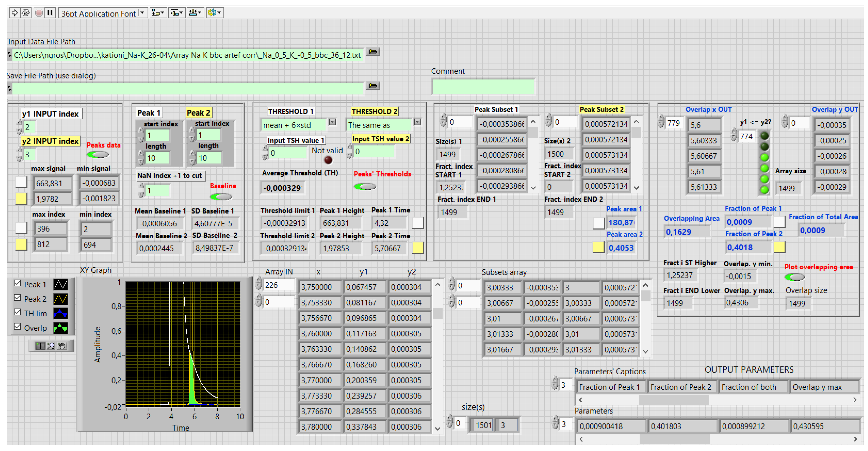Select the graph panning hand tool
Viewport: 868px width, 451px height.
pyautogui.click(x=62, y=346)
